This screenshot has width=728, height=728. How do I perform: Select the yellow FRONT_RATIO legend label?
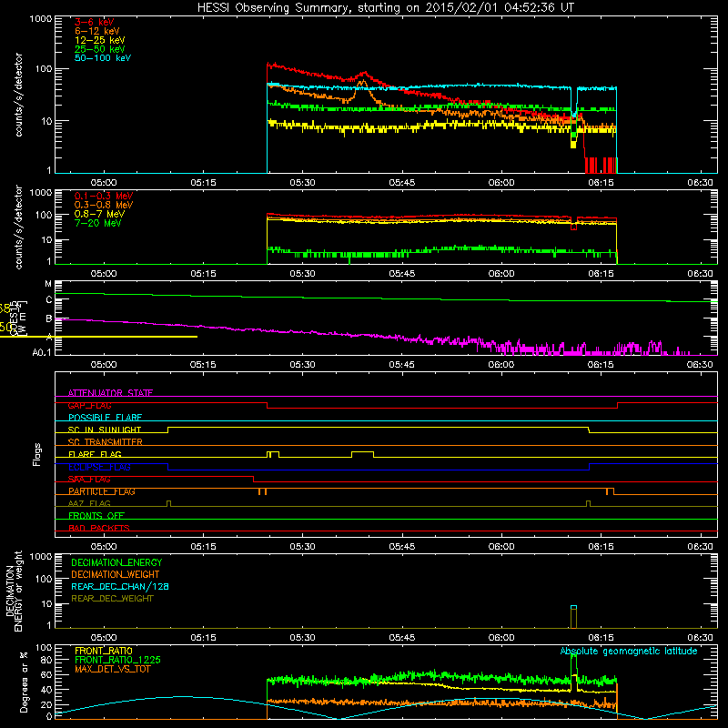pos(104,651)
